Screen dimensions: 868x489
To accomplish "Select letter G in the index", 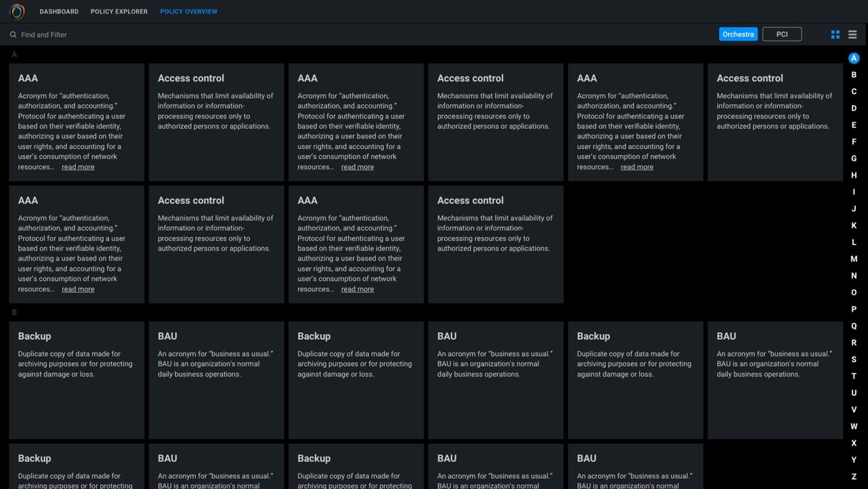I will pyautogui.click(x=854, y=158).
